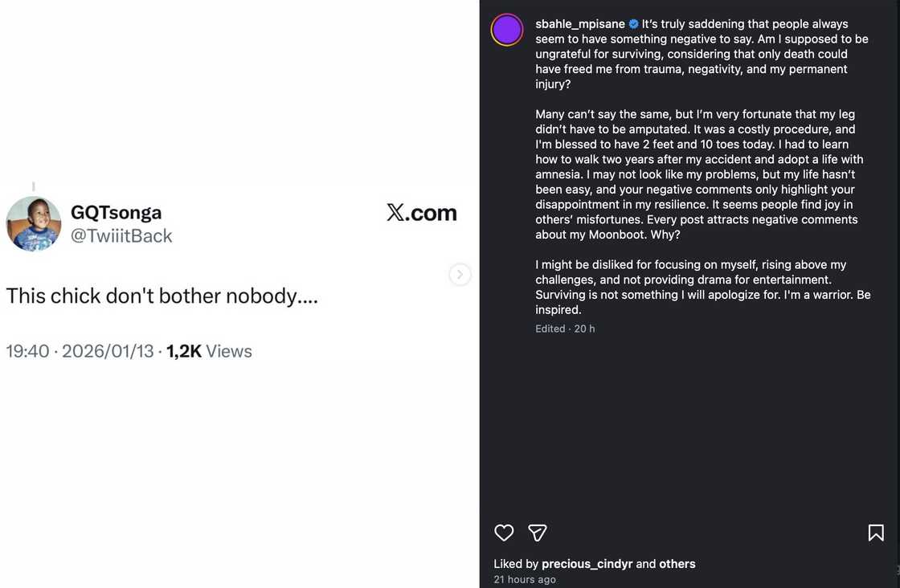Open the @TwiiitBack handle
900x588 pixels.
pyautogui.click(x=121, y=235)
